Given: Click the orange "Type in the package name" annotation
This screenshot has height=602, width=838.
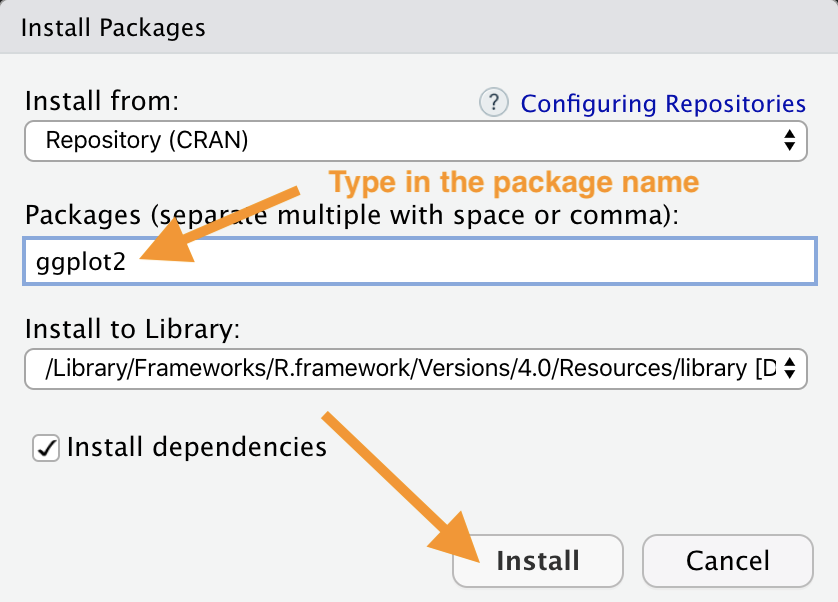Looking at the screenshot, I should (x=514, y=182).
